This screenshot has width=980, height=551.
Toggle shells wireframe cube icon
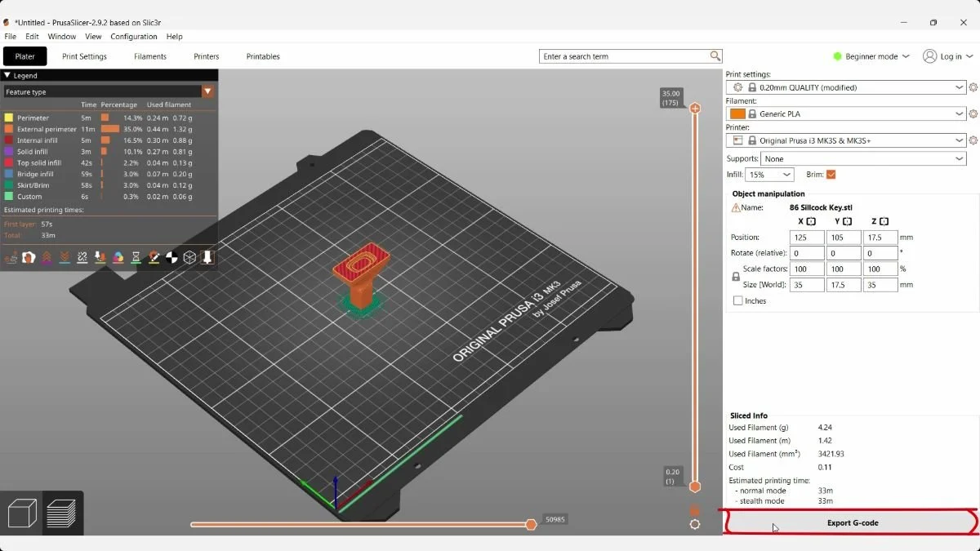[x=189, y=257]
